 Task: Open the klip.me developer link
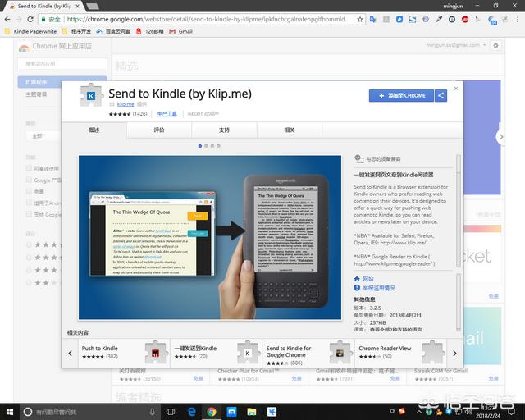click(x=126, y=104)
